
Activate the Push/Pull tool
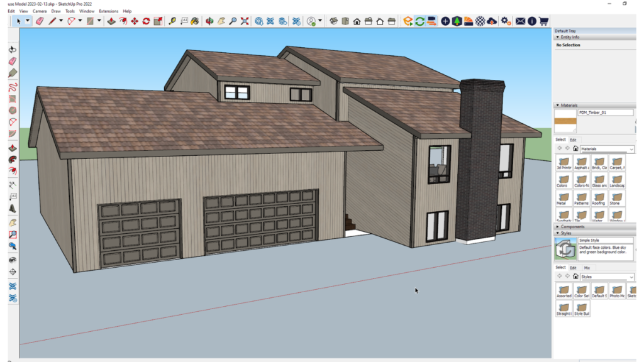(111, 21)
